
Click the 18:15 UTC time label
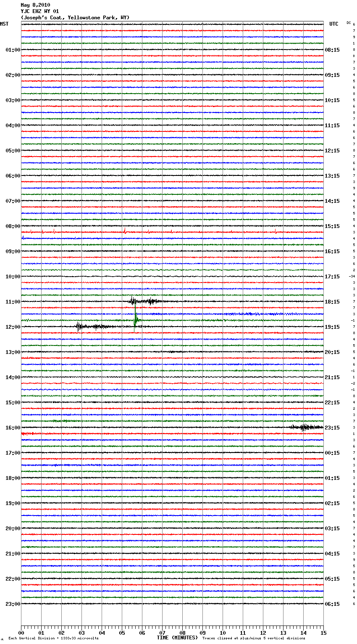(x=332, y=302)
